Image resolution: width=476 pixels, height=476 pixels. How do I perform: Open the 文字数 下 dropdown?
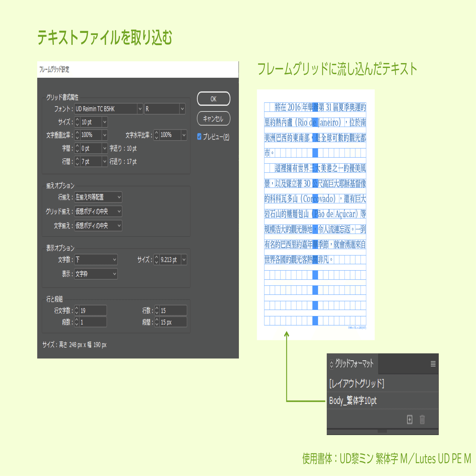coord(96,260)
